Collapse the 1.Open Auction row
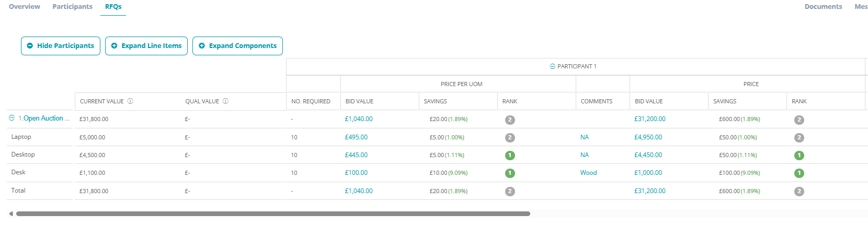 pyautogui.click(x=12, y=118)
